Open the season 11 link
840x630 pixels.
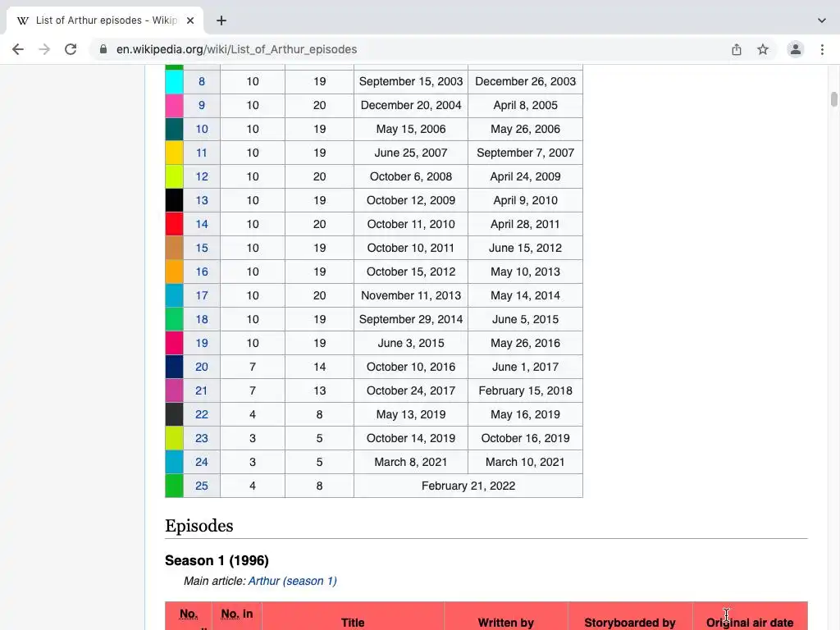(202, 153)
